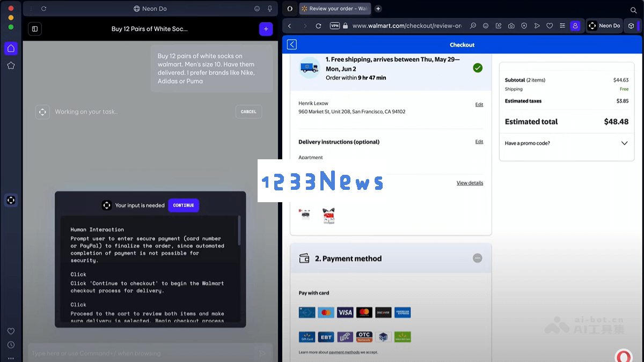The height and width of the screenshot is (362, 644).
Task: Click the padlock site security icon
Action: click(x=345, y=26)
